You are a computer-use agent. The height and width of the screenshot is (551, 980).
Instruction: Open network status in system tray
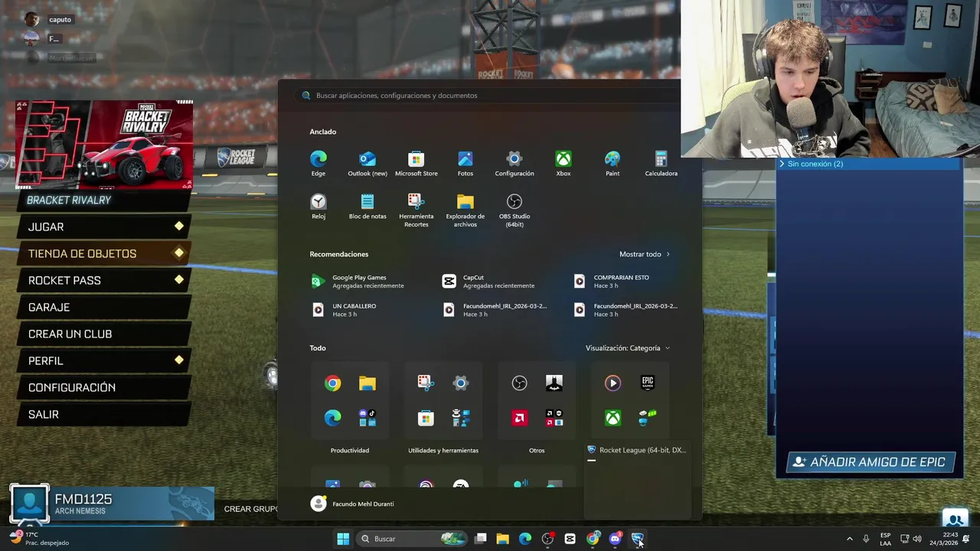pos(904,539)
